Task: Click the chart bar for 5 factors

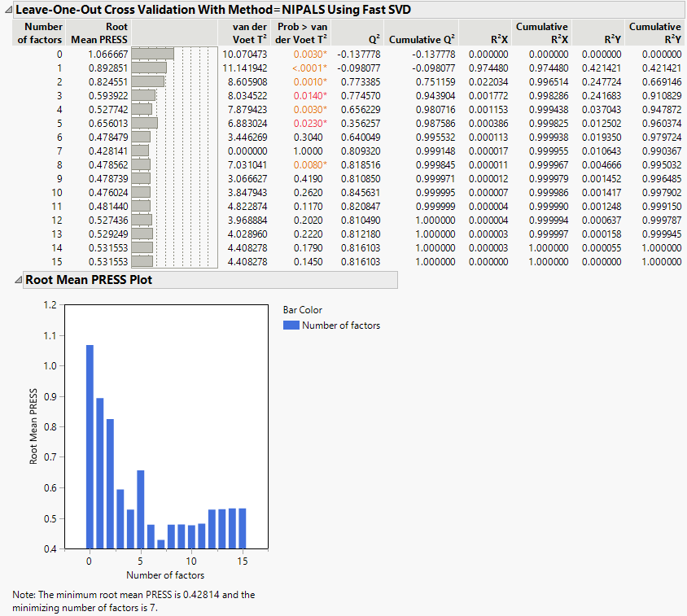Action: point(141,509)
